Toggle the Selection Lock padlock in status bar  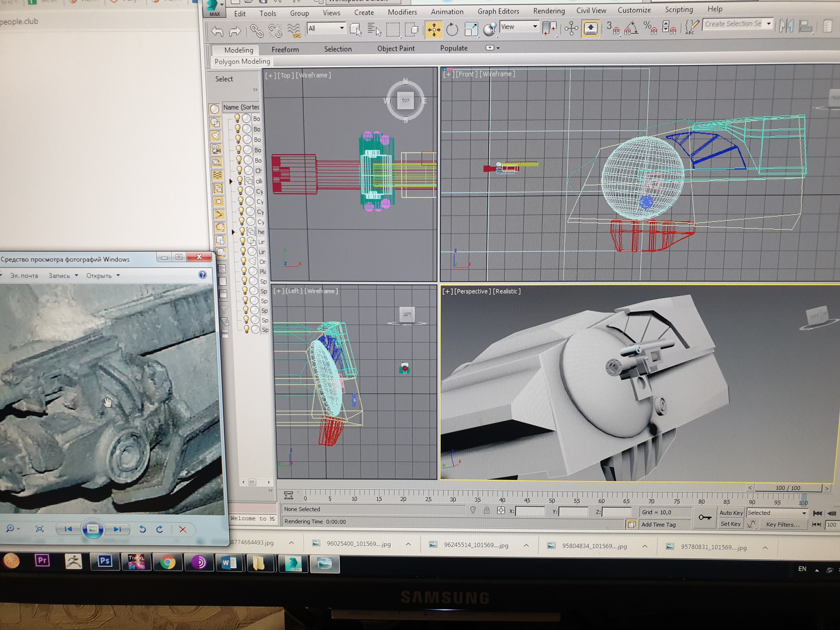pyautogui.click(x=486, y=510)
